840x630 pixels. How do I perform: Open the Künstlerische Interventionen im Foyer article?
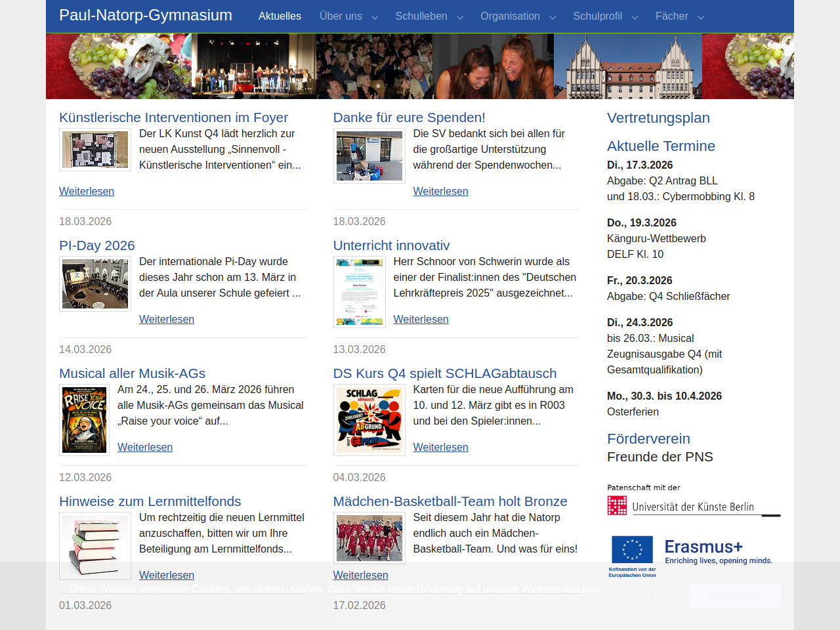pos(173,117)
